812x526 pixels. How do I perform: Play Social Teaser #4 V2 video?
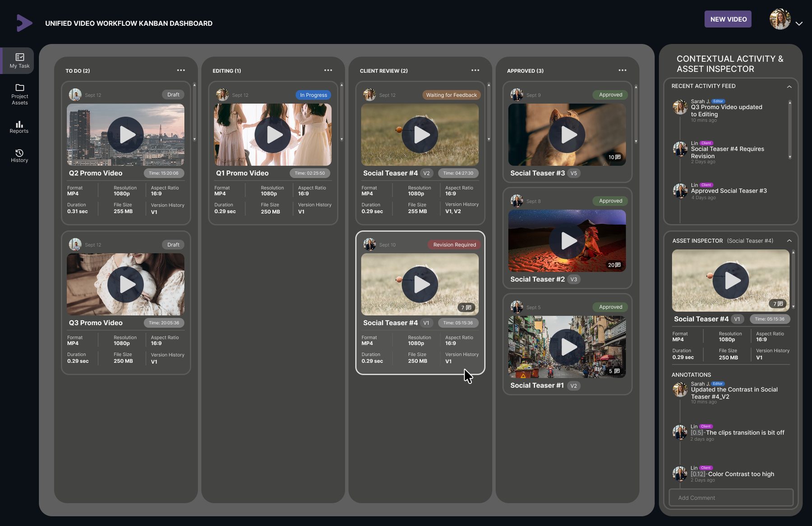tap(420, 135)
